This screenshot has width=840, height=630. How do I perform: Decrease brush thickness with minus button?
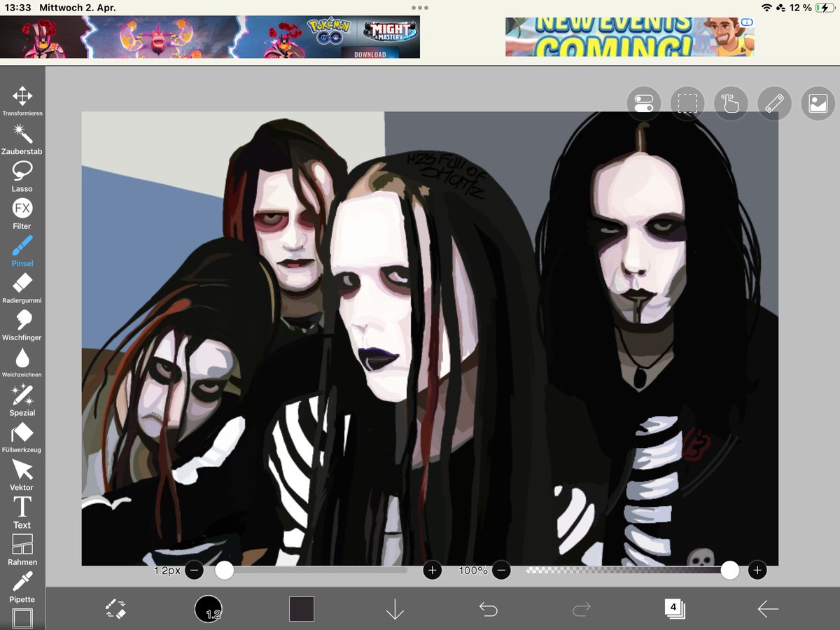coord(195,570)
